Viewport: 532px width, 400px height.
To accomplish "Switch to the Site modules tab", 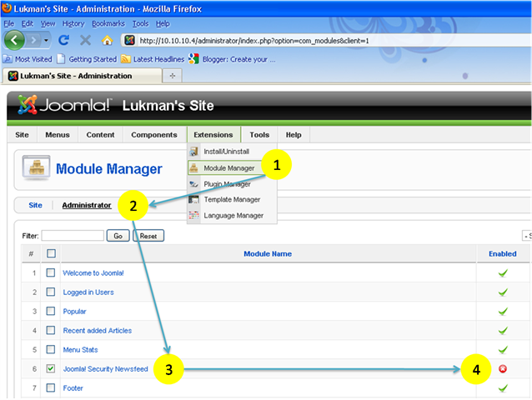I will coord(35,205).
